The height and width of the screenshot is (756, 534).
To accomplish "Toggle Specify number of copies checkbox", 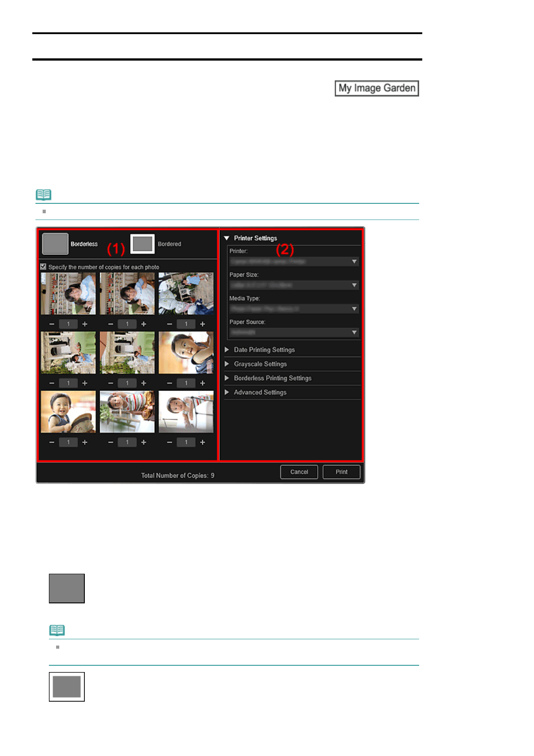I will 44,267.
